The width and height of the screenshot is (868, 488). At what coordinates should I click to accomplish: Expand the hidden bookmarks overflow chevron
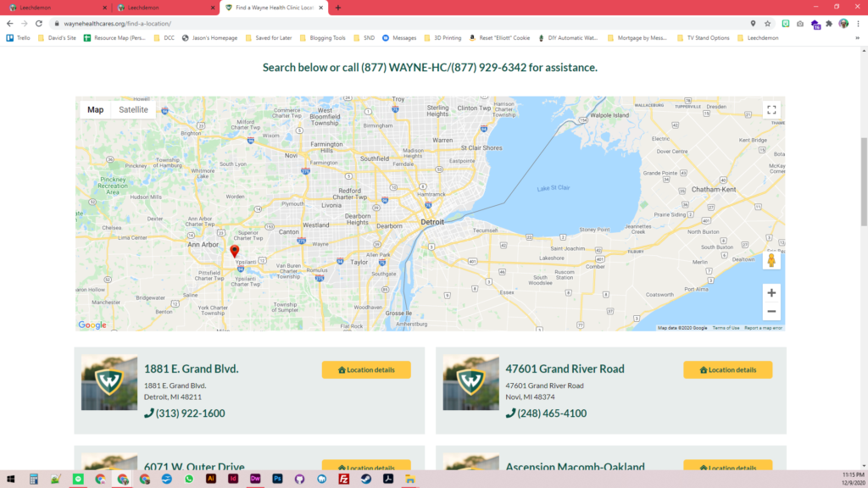coord(858,38)
